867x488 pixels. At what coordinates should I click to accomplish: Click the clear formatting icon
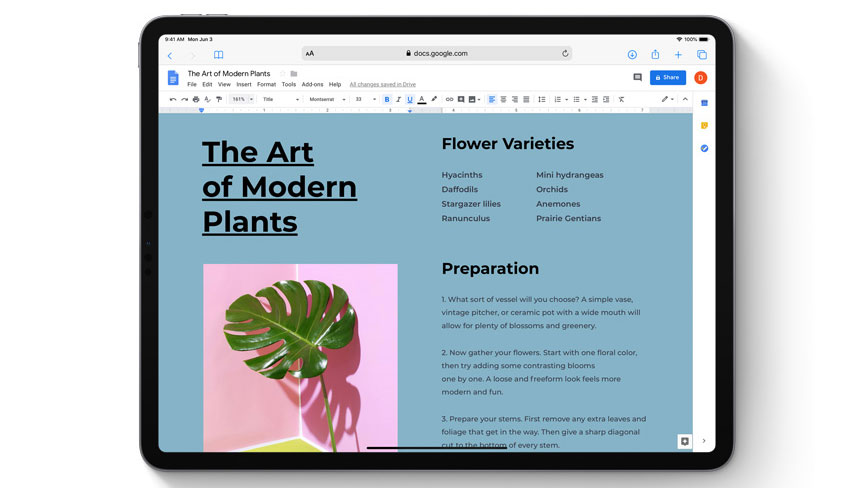(621, 99)
